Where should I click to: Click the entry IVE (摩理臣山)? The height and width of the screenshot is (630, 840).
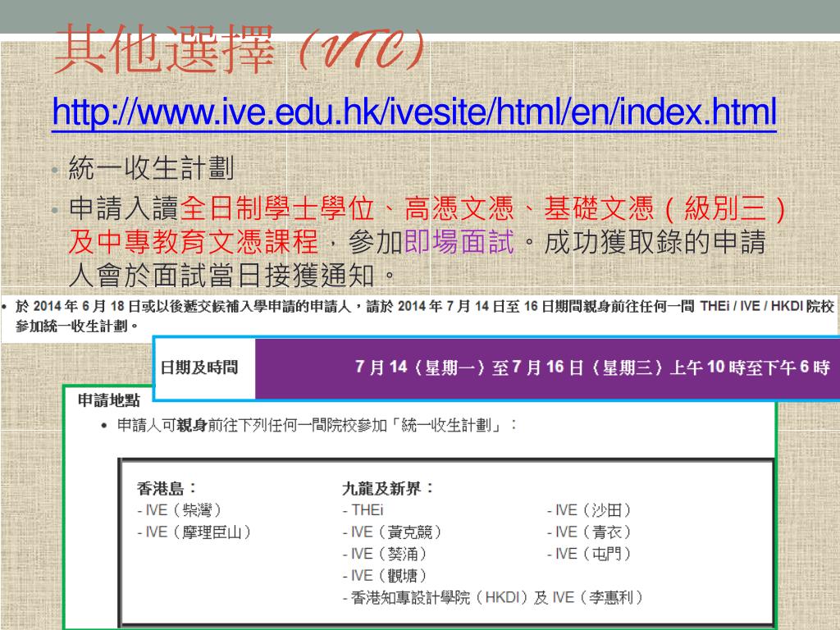(x=194, y=532)
